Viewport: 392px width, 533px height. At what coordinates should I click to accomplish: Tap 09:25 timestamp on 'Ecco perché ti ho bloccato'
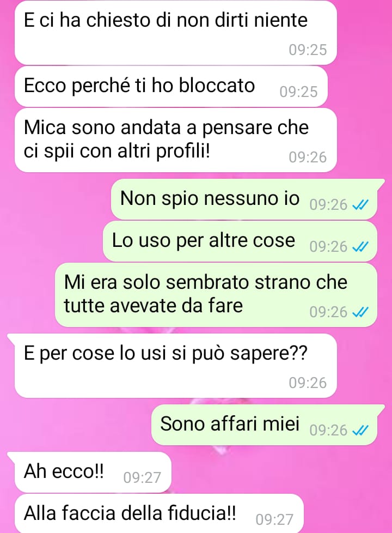(298, 92)
